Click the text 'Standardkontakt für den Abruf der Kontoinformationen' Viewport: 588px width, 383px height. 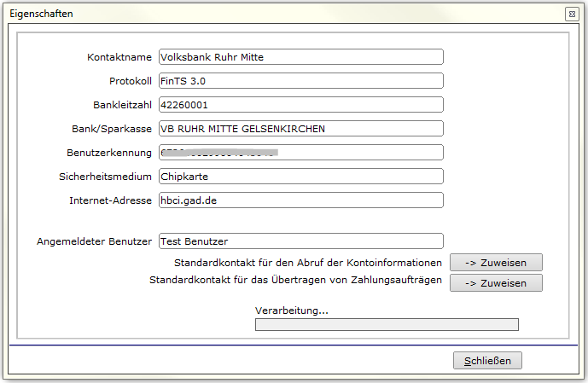308,263
